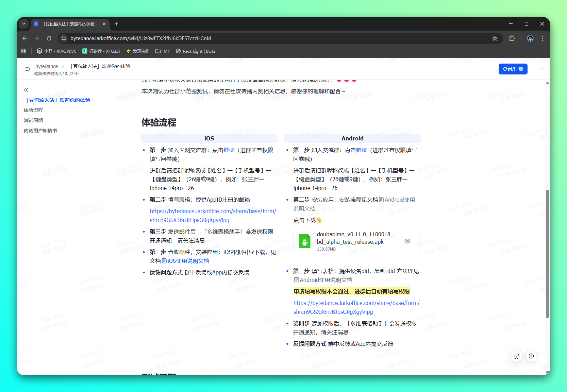
Task: Open the Extensions puzzle icon
Action: coord(512,38)
